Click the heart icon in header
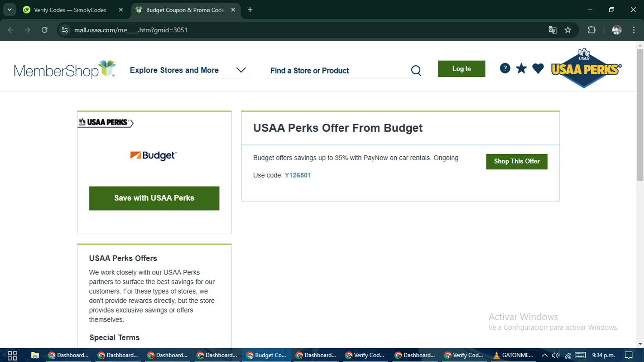 point(538,68)
